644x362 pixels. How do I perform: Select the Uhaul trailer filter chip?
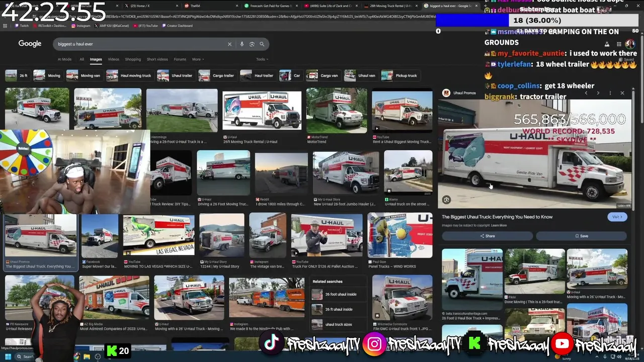tap(176, 75)
